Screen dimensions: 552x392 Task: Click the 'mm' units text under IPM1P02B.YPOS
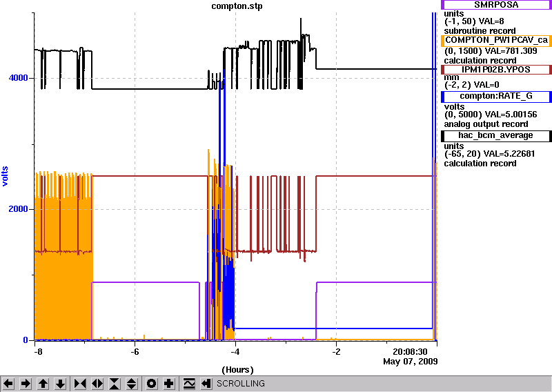pyautogui.click(x=451, y=77)
